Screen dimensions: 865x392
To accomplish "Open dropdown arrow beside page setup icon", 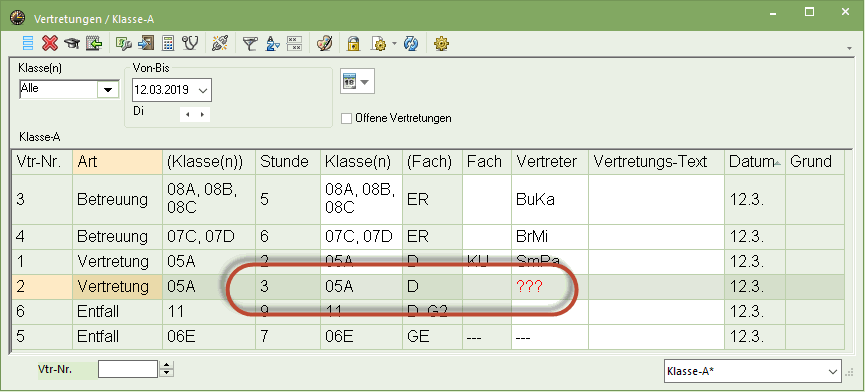I will pos(393,44).
